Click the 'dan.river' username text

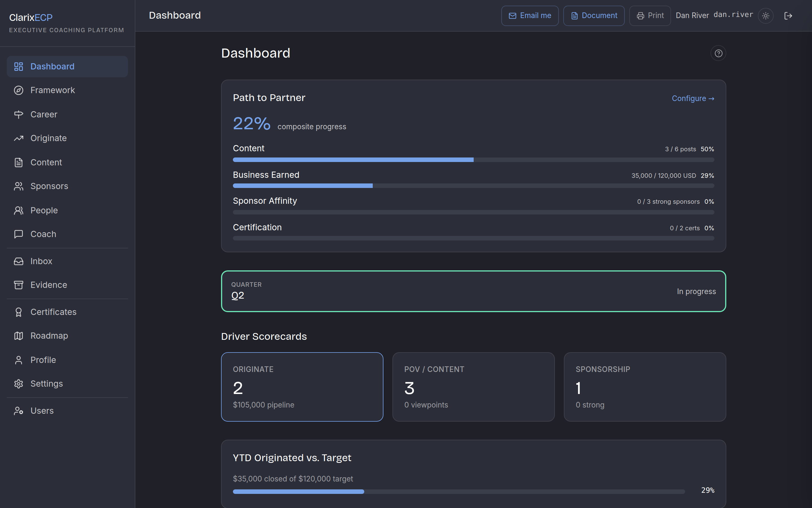coord(733,15)
